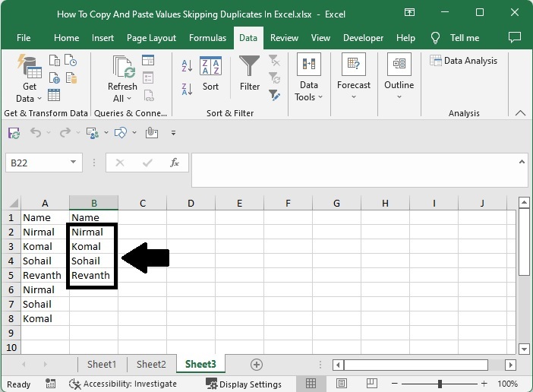
Task: Add a new sheet with plus button
Action: 257,365
